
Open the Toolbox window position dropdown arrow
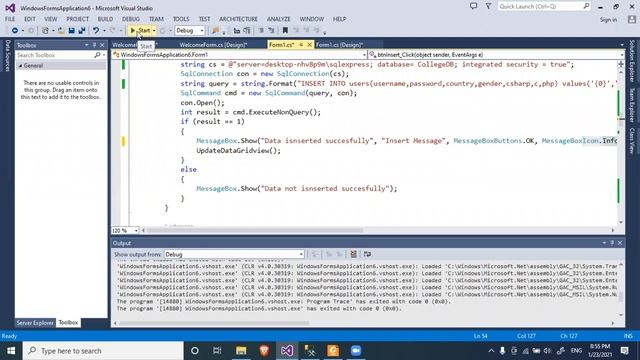click(x=87, y=45)
